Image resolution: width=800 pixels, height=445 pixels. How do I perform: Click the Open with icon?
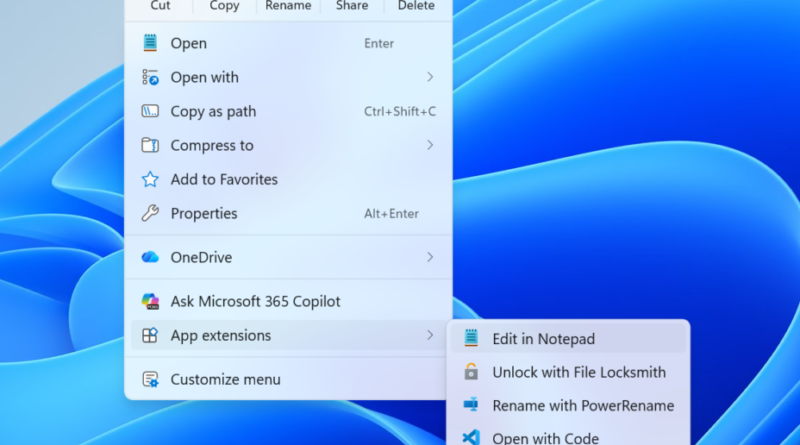pos(150,77)
